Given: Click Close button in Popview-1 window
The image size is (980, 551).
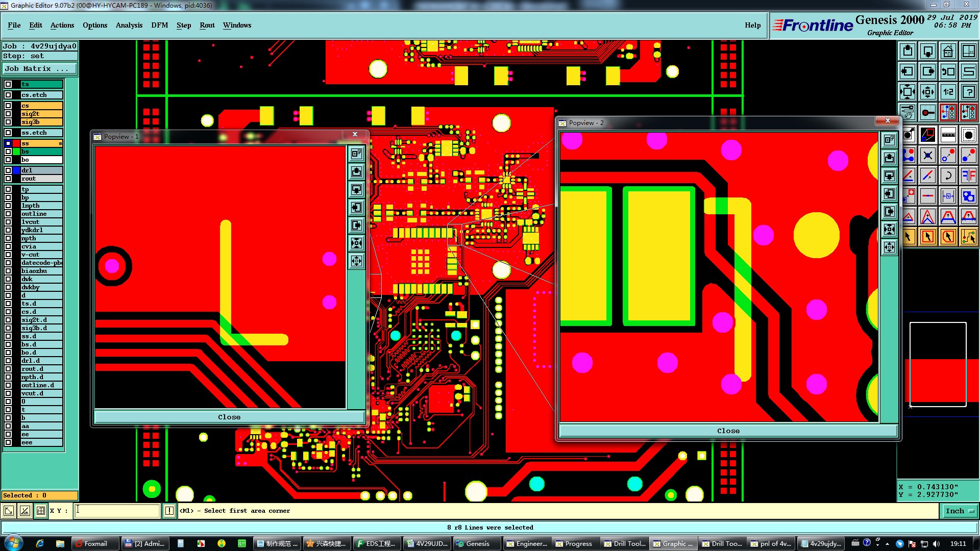Looking at the screenshot, I should tap(229, 417).
